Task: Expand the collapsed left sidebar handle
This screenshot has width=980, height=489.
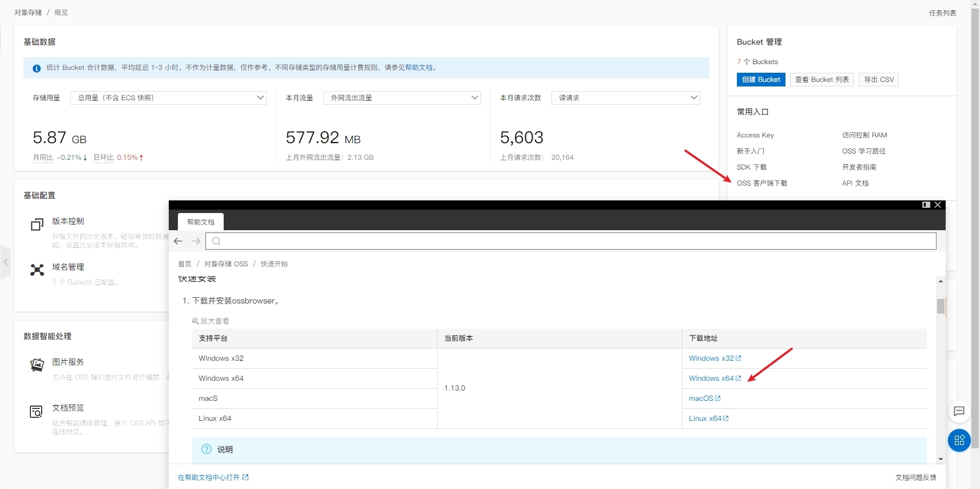Action: 6,262
